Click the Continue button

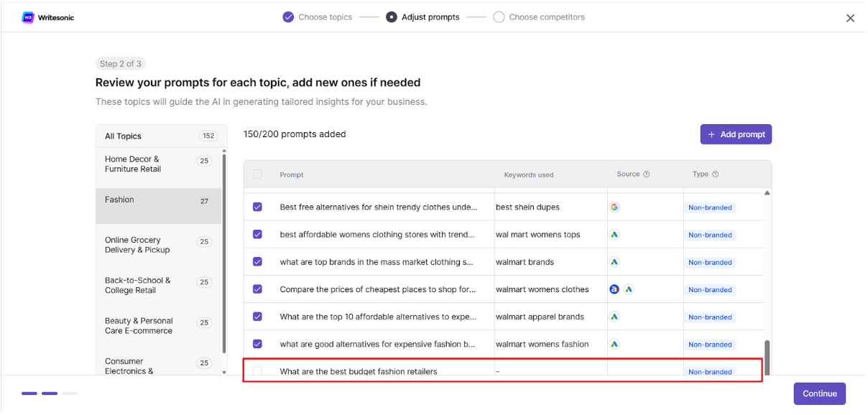(820, 393)
